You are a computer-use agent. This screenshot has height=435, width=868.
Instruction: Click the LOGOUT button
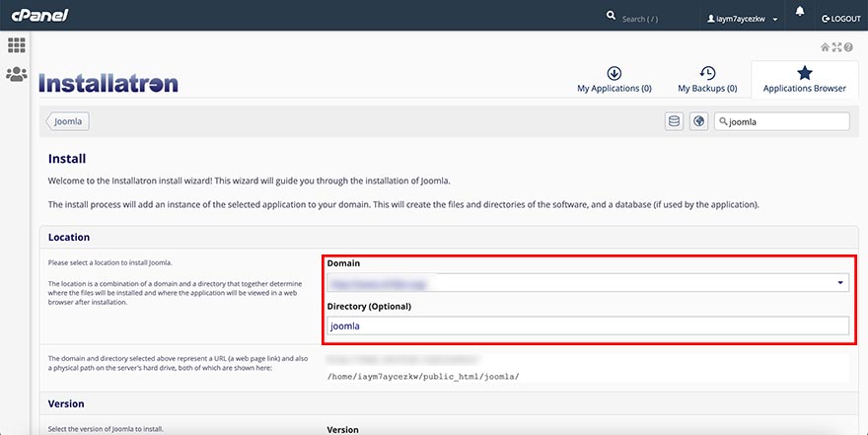pos(841,19)
